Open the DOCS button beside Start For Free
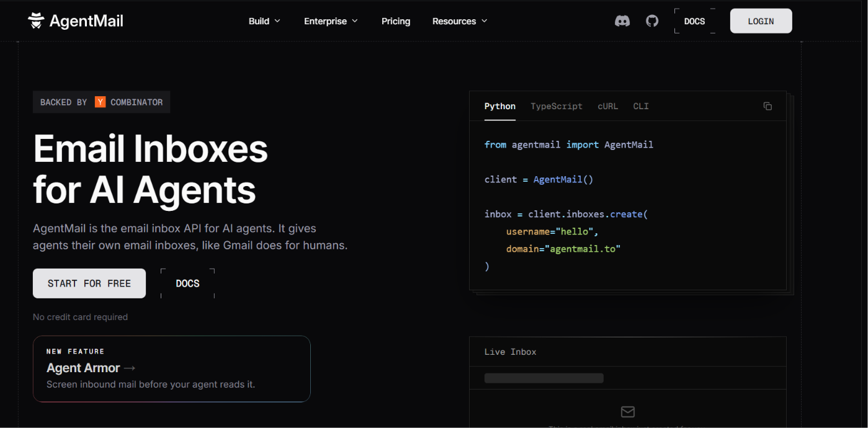Viewport: 868px width, 428px height. pos(187,283)
